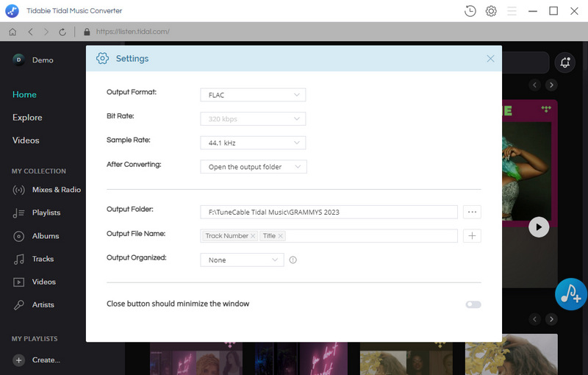Open conversion history clock icon
This screenshot has width=588, height=375.
470,11
